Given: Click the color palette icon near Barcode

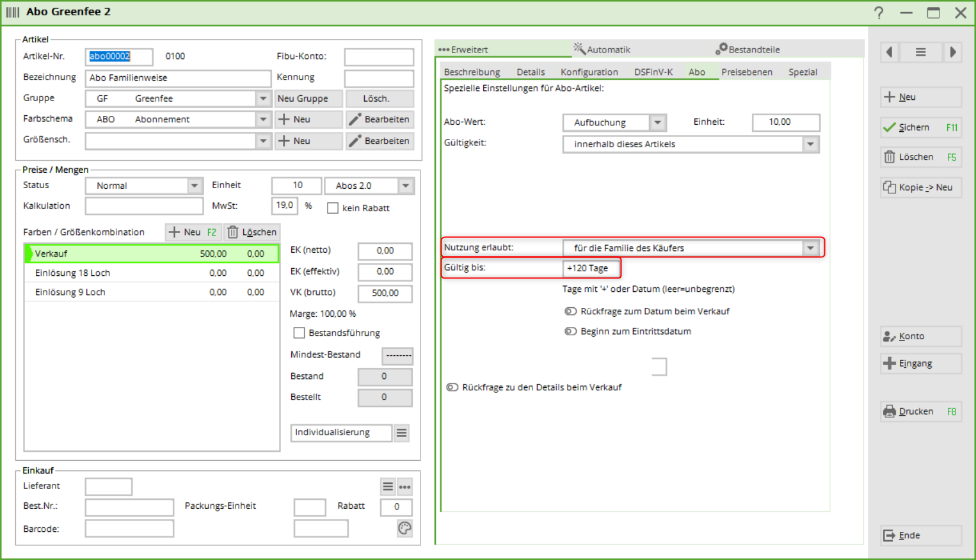Looking at the screenshot, I should [x=404, y=528].
